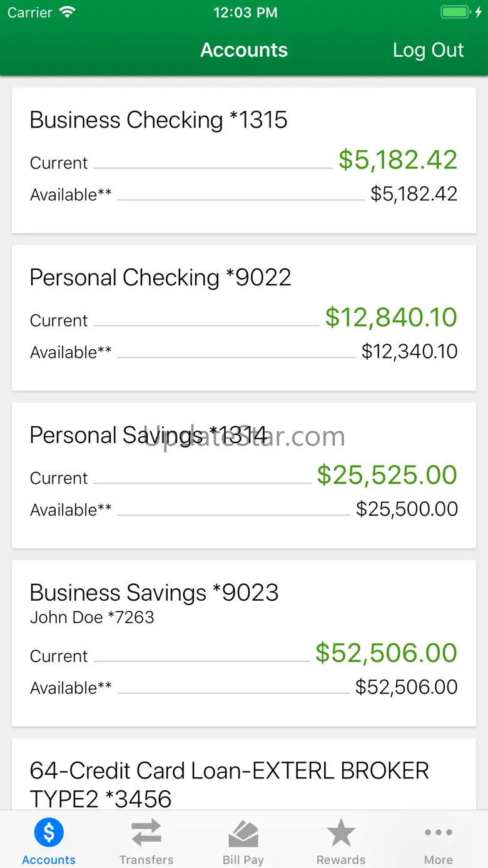This screenshot has width=488, height=868.
Task: Tap the Wi-Fi status icon
Action: click(x=67, y=13)
